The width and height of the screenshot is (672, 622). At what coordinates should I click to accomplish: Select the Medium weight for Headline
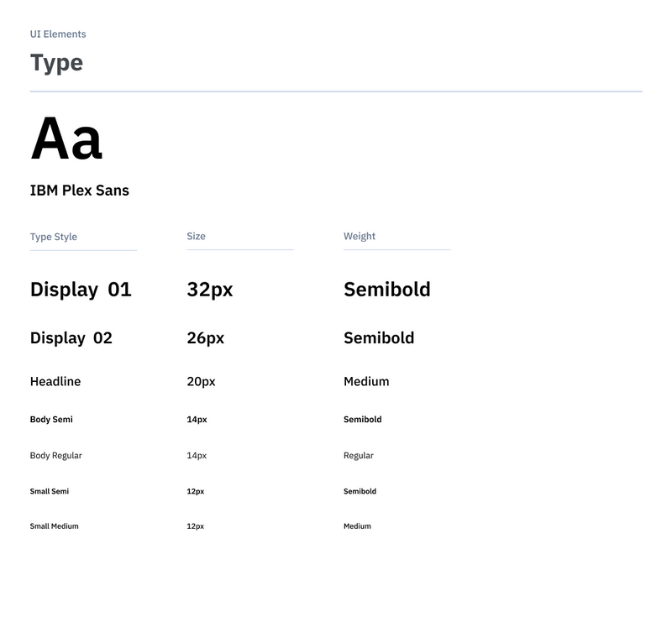click(366, 381)
